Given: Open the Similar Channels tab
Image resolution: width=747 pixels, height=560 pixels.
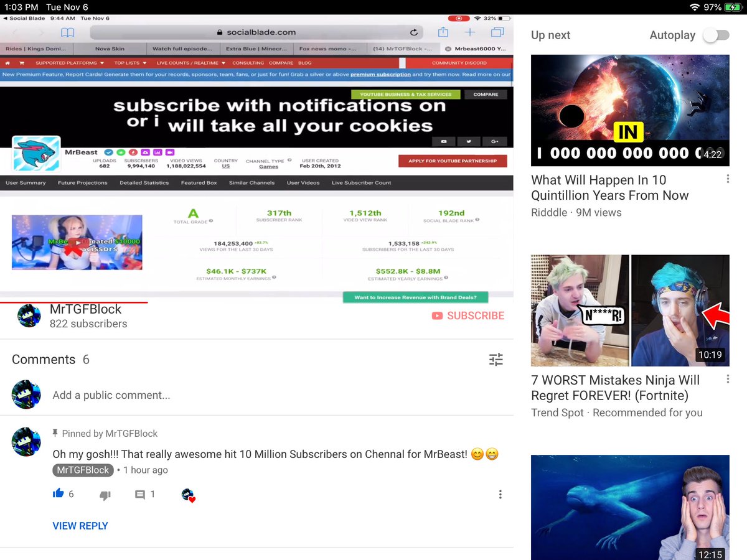Looking at the screenshot, I should click(x=251, y=183).
